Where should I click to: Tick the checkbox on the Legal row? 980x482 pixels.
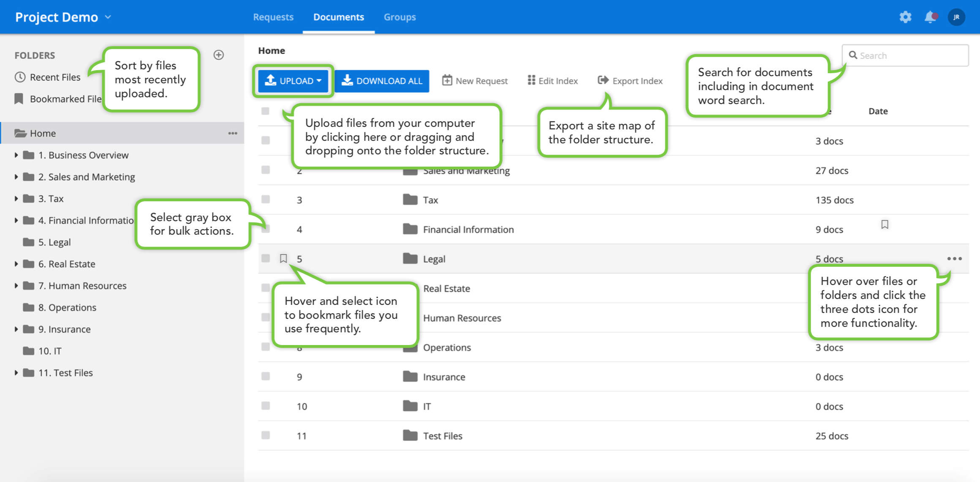[x=265, y=258]
